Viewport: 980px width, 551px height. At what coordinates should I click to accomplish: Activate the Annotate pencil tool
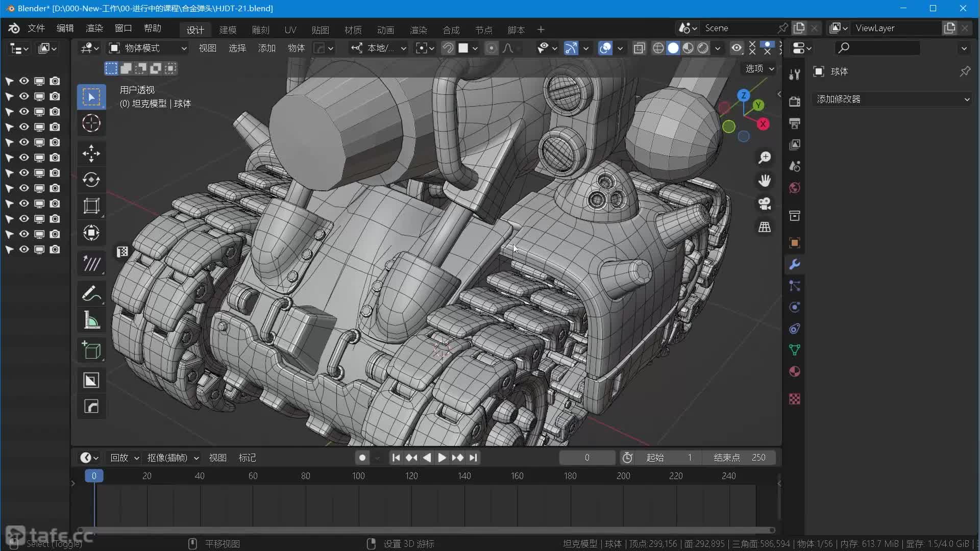[91, 294]
